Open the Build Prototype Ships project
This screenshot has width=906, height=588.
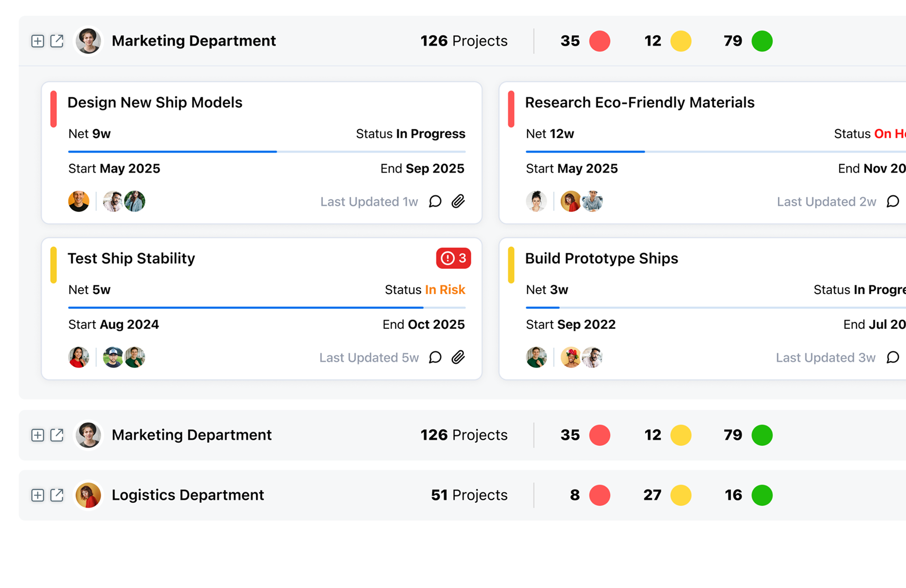coord(601,259)
